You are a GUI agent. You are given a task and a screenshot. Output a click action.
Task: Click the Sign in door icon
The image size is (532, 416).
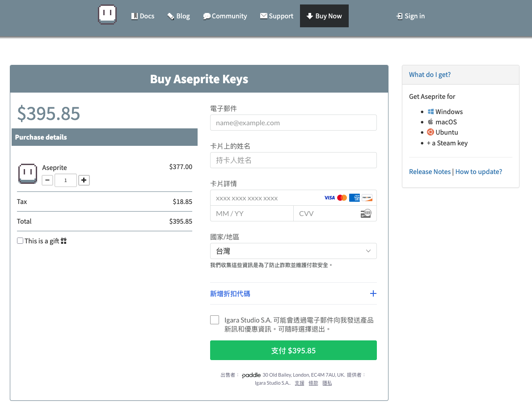click(399, 16)
